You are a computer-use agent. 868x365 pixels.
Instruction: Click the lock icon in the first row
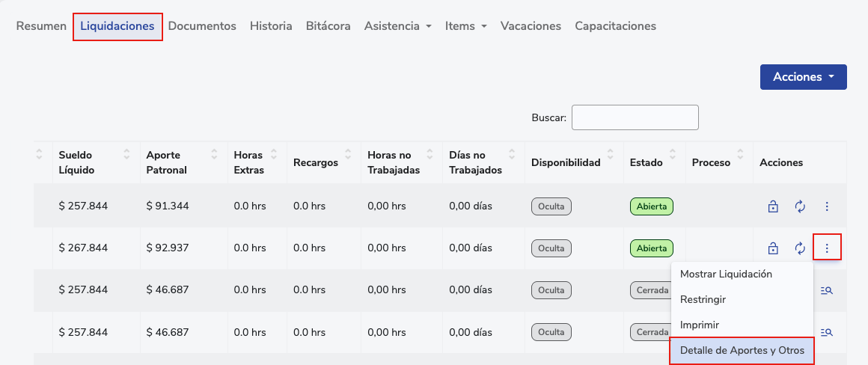tap(774, 206)
